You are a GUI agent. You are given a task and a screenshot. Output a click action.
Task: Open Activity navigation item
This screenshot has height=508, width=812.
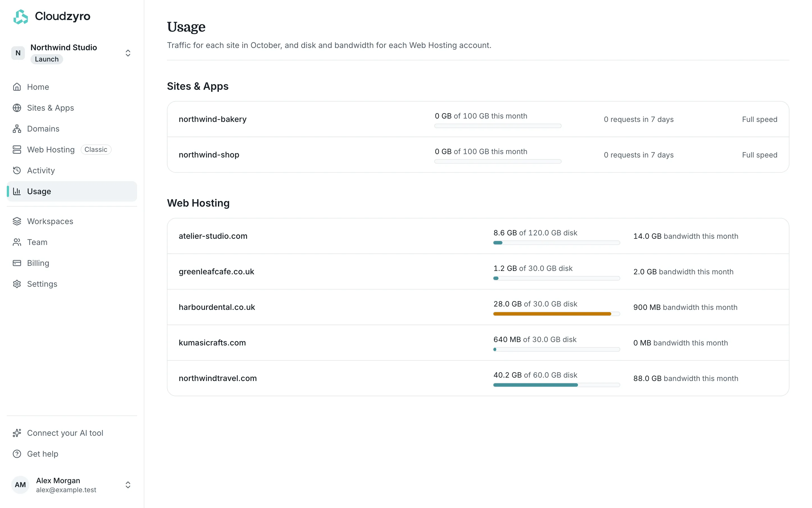(x=72, y=170)
